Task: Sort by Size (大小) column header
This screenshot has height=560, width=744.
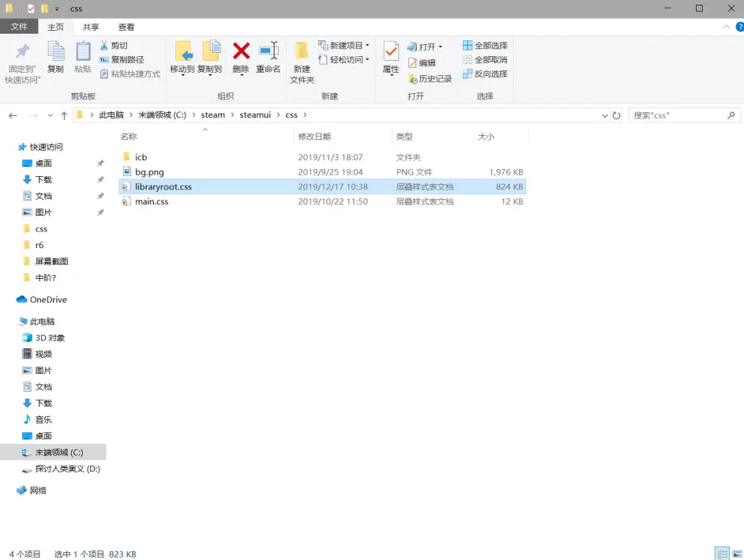Action: (x=486, y=137)
